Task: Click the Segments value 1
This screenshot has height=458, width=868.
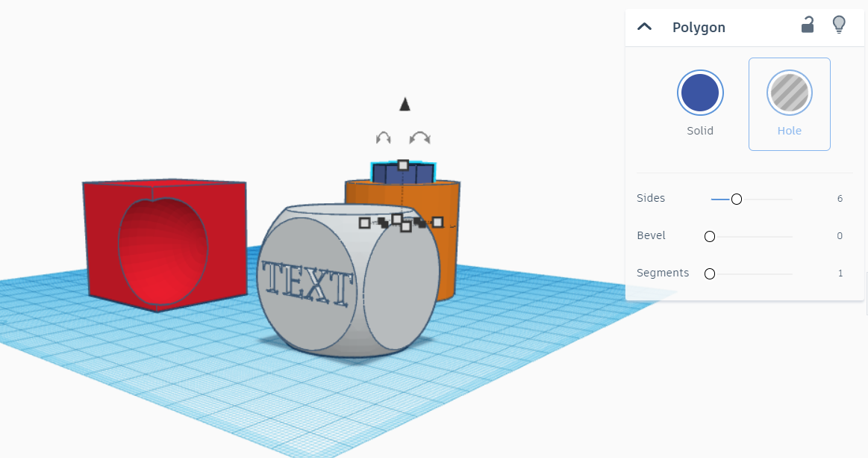Action: [x=840, y=273]
